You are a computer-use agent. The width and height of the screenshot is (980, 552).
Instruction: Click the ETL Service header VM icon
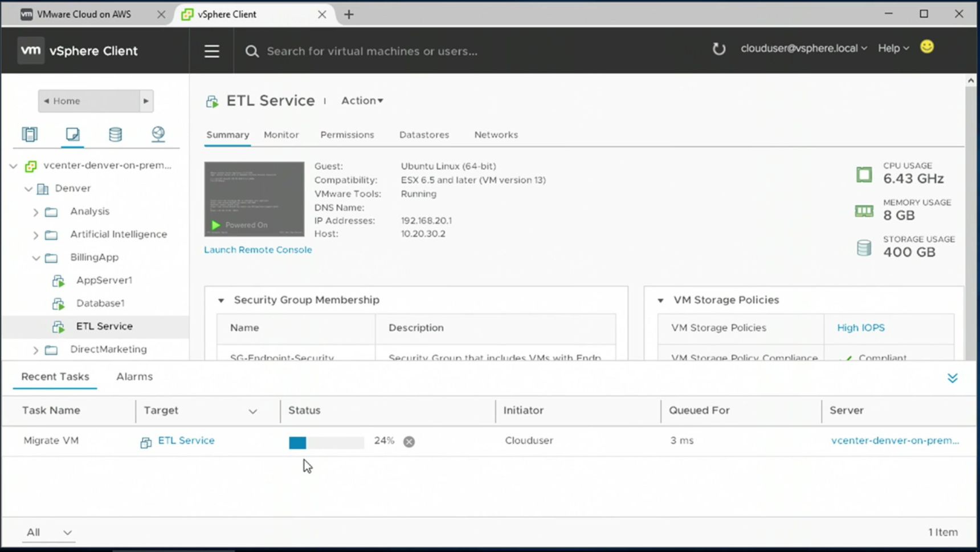(x=212, y=102)
